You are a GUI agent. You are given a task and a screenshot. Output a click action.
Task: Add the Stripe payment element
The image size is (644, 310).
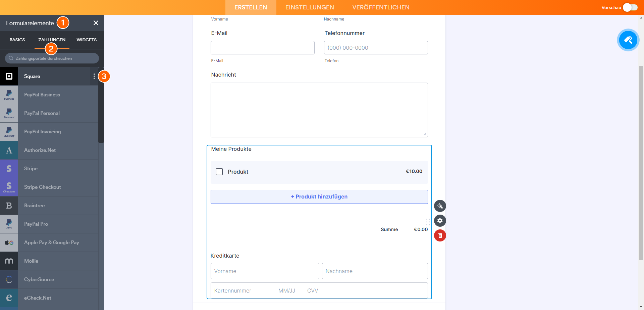click(x=9, y=169)
